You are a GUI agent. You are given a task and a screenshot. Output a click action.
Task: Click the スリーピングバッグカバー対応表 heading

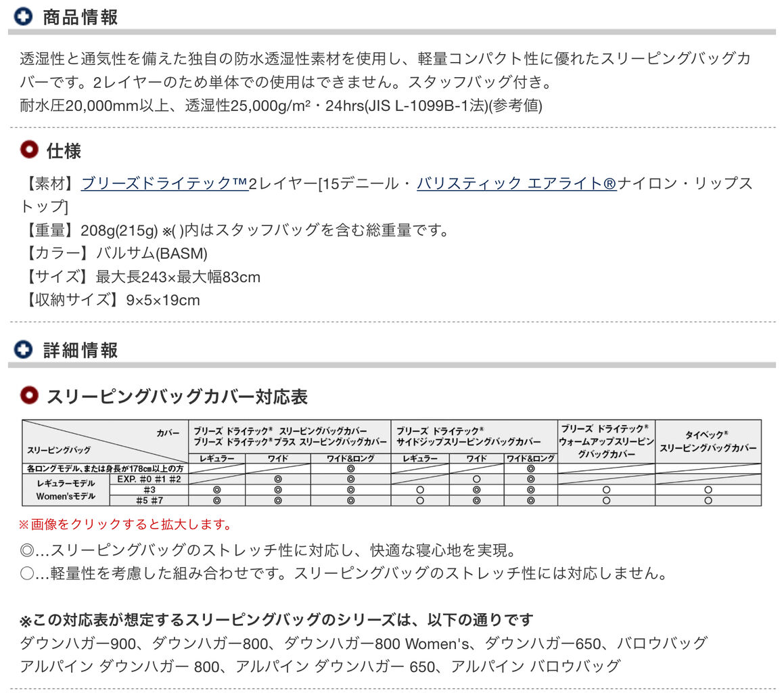click(177, 397)
